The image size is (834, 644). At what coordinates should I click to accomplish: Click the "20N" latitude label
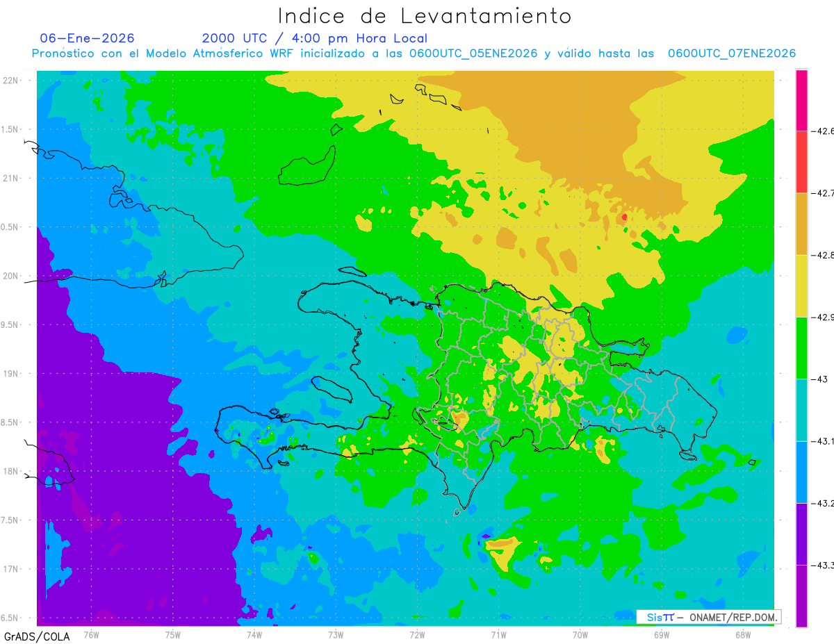[10, 276]
